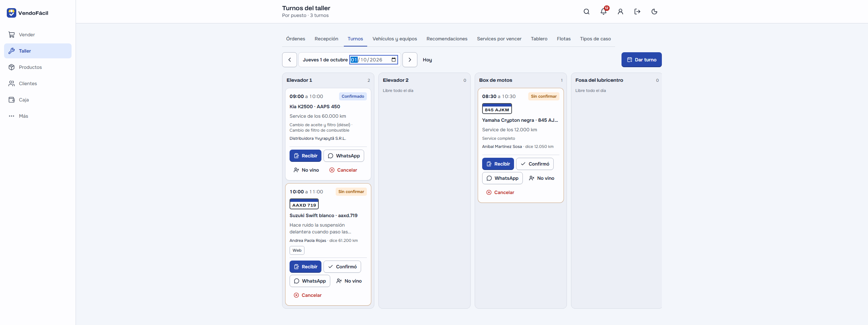Switch to the Órdenes tab
This screenshot has width=868, height=325.
click(x=296, y=39)
